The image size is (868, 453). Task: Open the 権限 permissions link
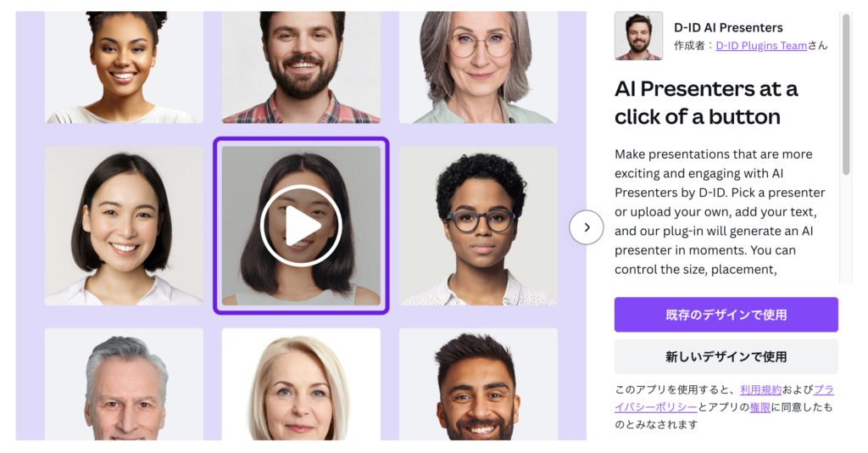pos(760,407)
